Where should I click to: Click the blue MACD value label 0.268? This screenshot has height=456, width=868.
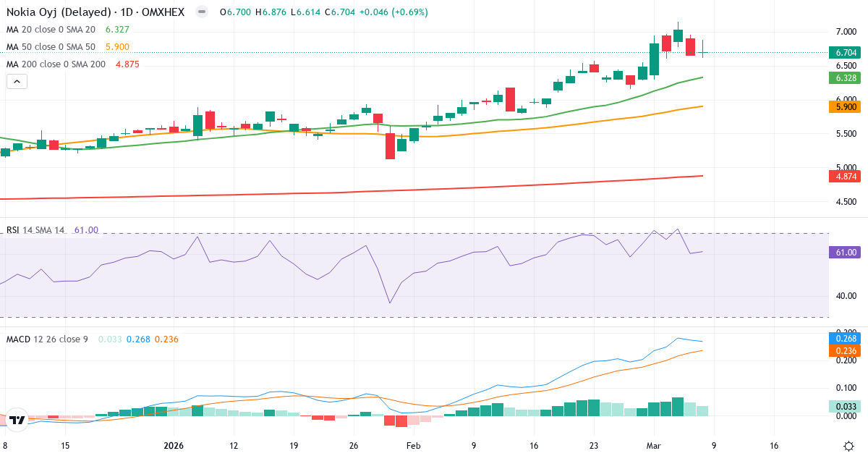[845, 337]
